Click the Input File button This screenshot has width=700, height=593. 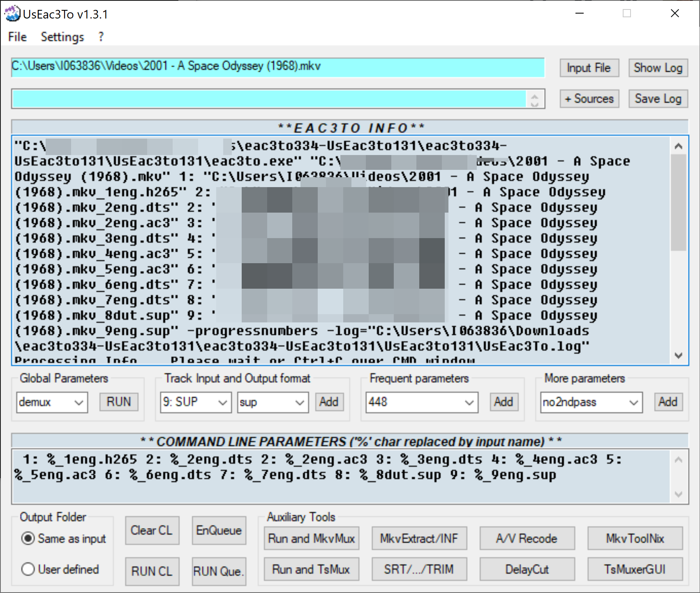pyautogui.click(x=589, y=68)
